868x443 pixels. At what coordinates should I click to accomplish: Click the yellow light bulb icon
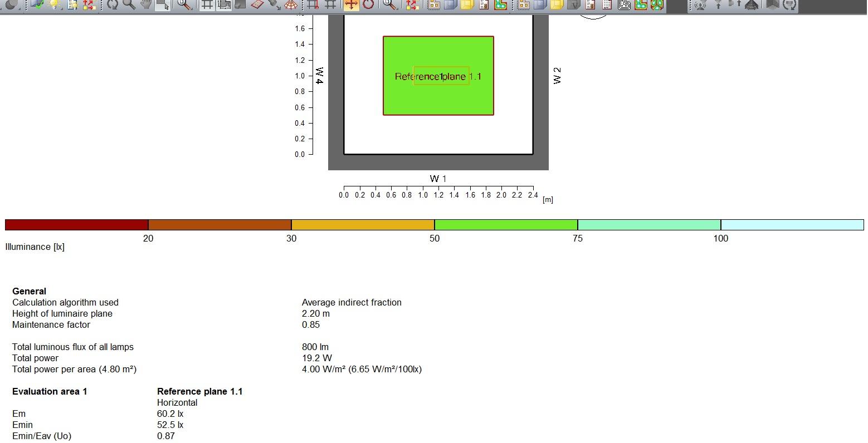pyautogui.click(x=55, y=4)
